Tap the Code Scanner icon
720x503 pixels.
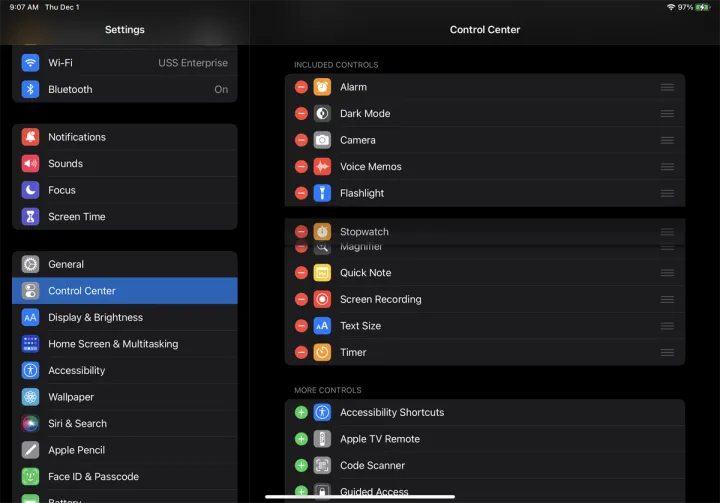click(x=322, y=465)
